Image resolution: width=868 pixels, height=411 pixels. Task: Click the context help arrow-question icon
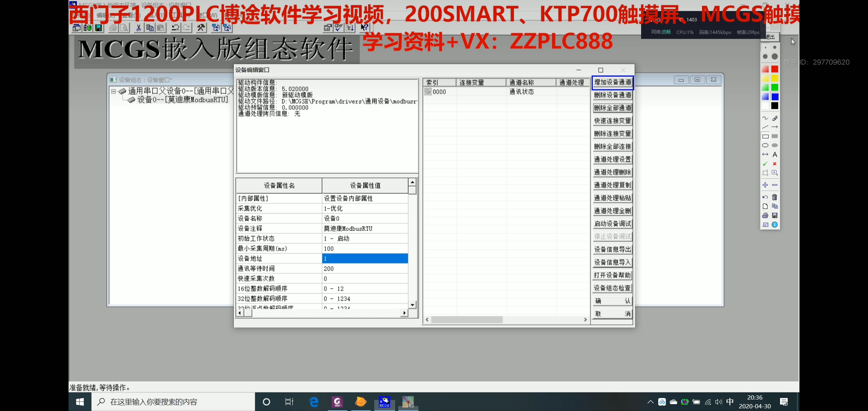(x=364, y=27)
